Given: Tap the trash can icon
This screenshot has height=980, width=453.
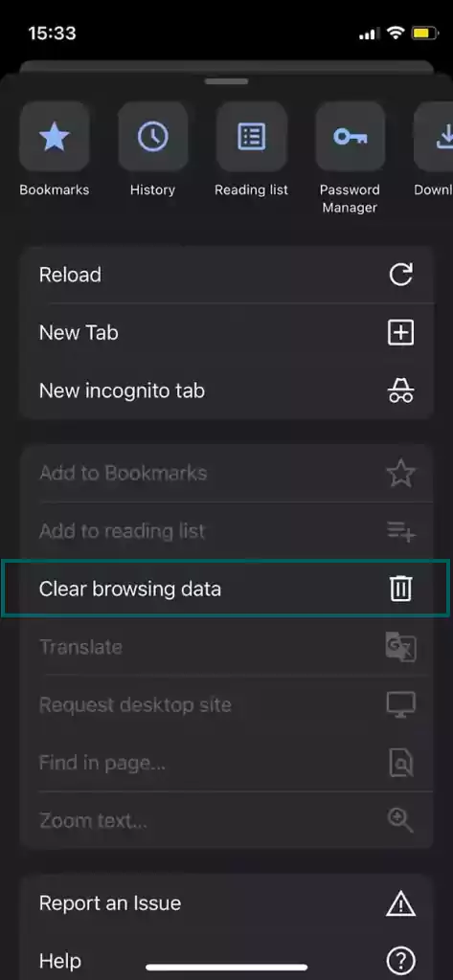Looking at the screenshot, I should [401, 589].
